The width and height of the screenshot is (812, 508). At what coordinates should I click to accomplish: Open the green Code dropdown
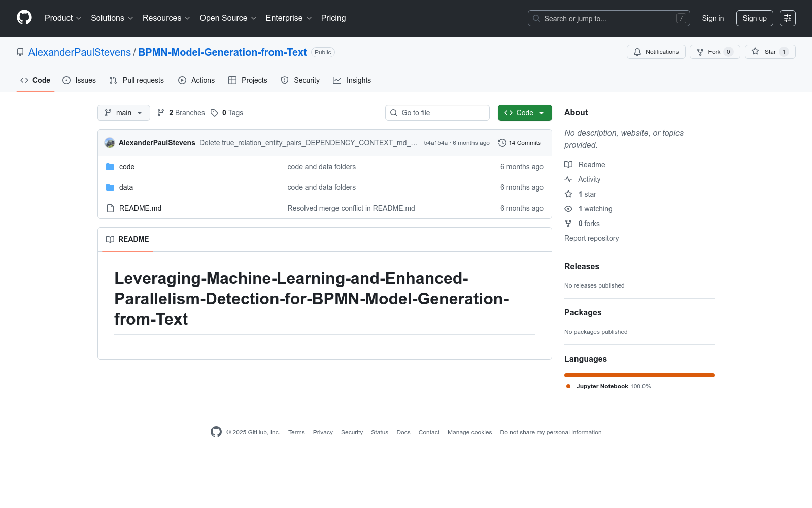(x=525, y=113)
